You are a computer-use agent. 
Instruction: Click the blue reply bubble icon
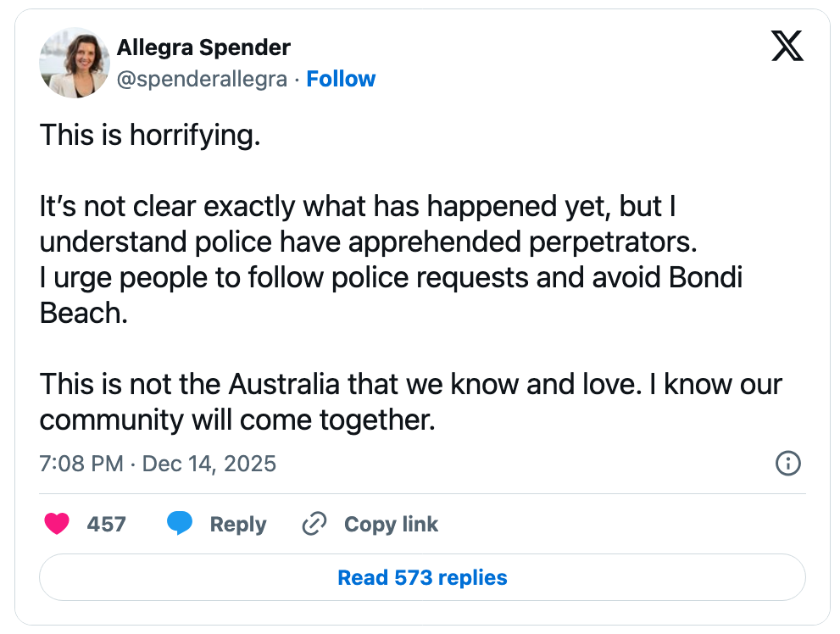click(180, 524)
